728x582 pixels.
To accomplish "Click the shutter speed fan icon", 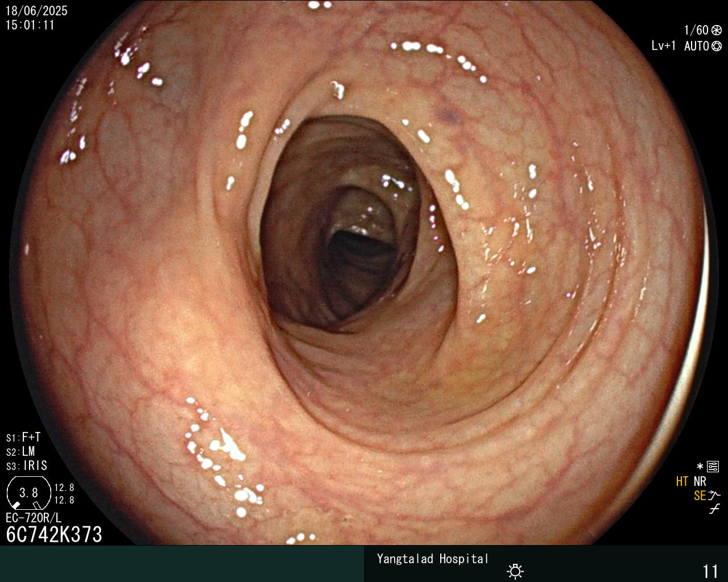I will click(717, 30).
